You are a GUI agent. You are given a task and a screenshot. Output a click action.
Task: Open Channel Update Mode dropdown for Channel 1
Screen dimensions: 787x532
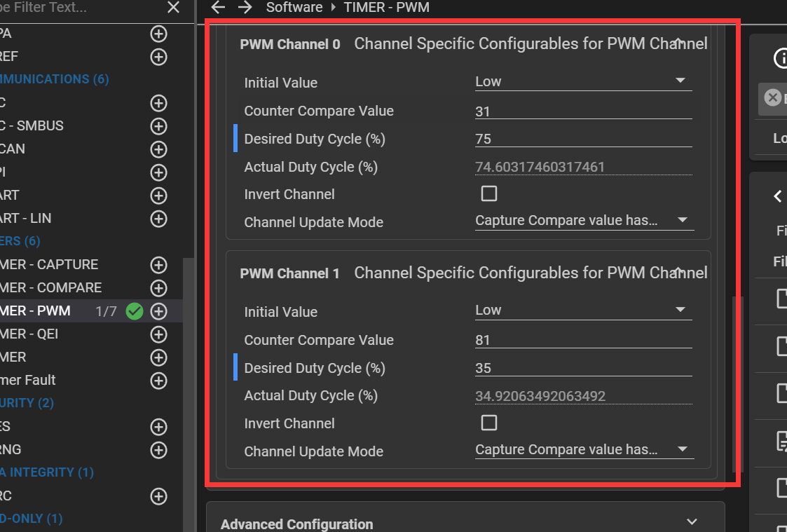tap(583, 450)
